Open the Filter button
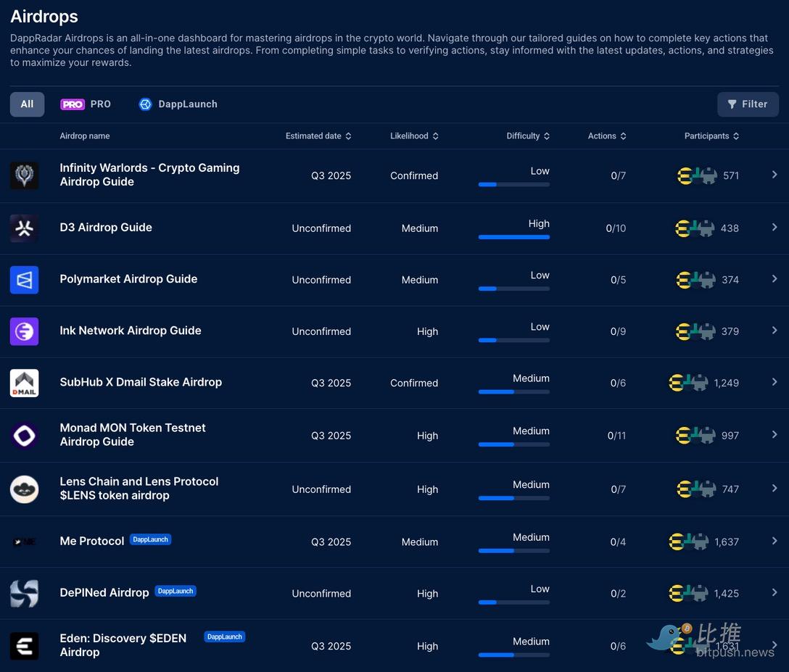This screenshot has height=672, width=789. 748,104
